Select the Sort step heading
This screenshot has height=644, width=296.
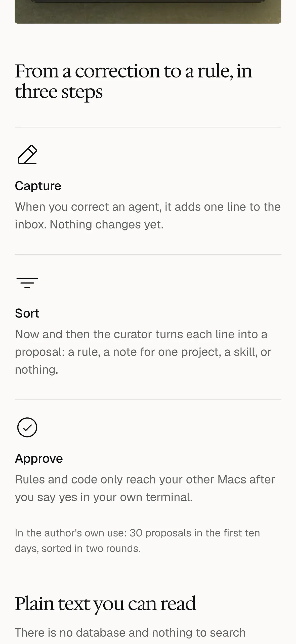click(27, 313)
